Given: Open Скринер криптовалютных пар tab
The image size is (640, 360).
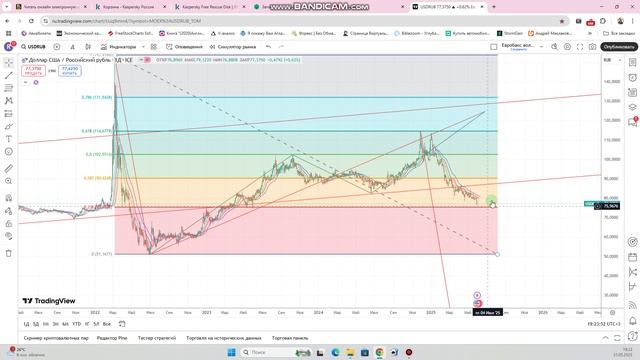Looking at the screenshot, I should click(x=56, y=338).
